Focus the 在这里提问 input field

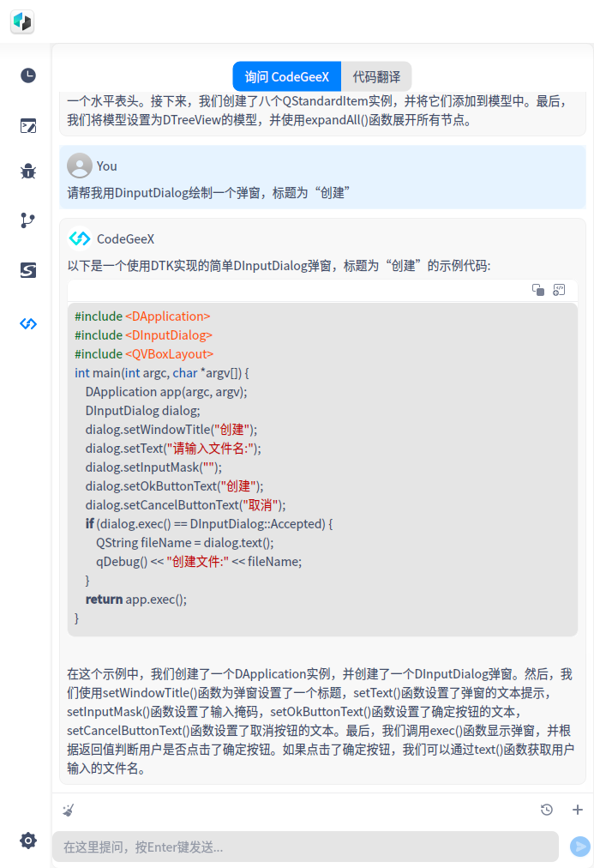click(x=305, y=847)
